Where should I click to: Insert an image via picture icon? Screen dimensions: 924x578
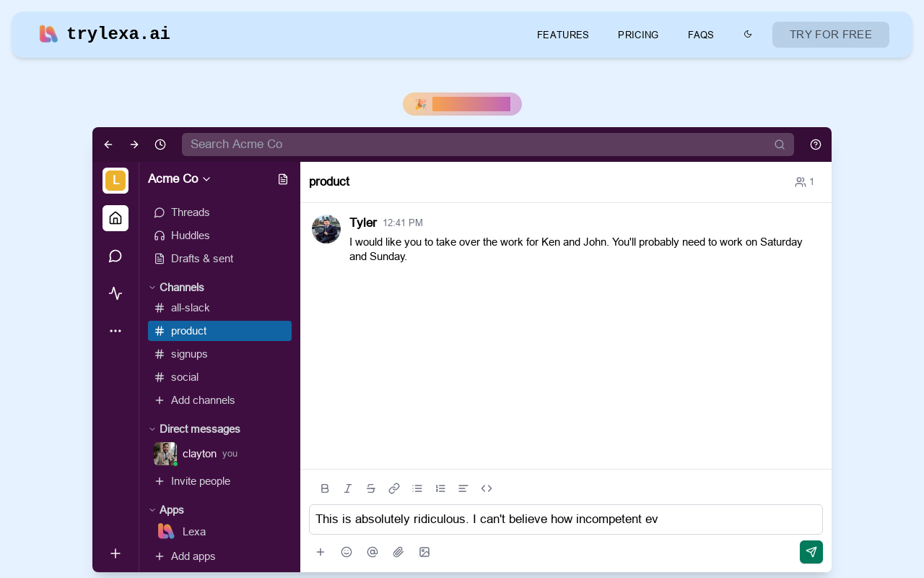(x=424, y=552)
